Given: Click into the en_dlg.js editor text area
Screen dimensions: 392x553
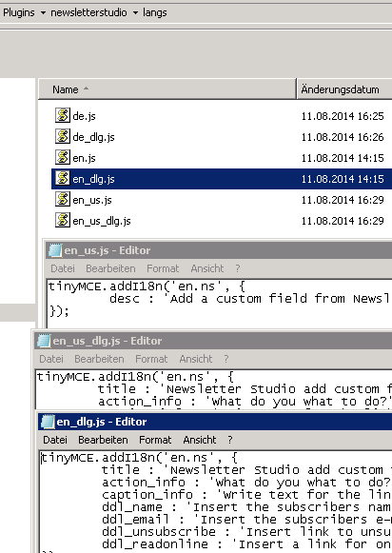Looking at the screenshot, I should (216, 502).
